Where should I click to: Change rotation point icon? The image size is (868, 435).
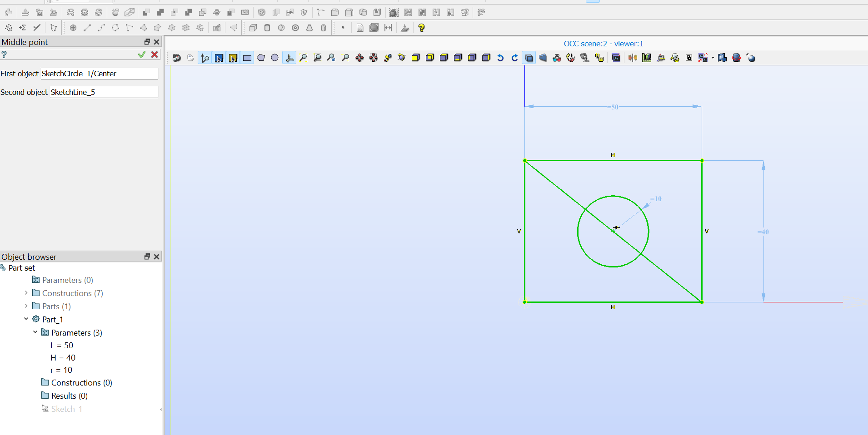coord(388,58)
